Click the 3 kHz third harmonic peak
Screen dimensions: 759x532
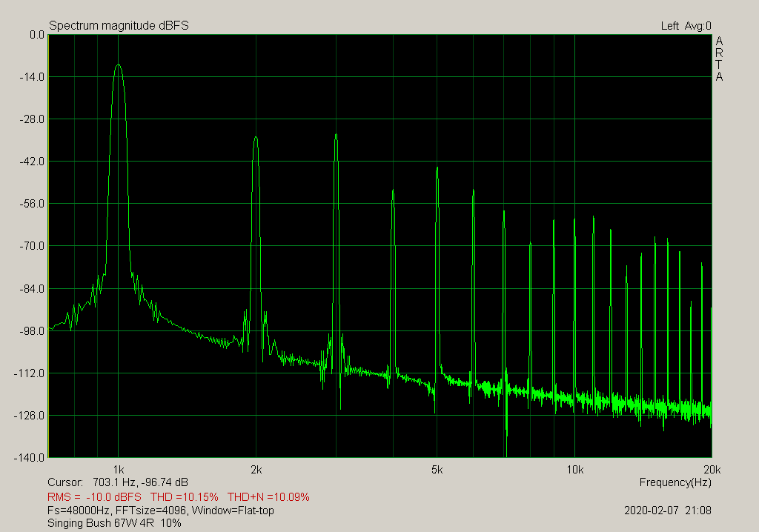336,135
